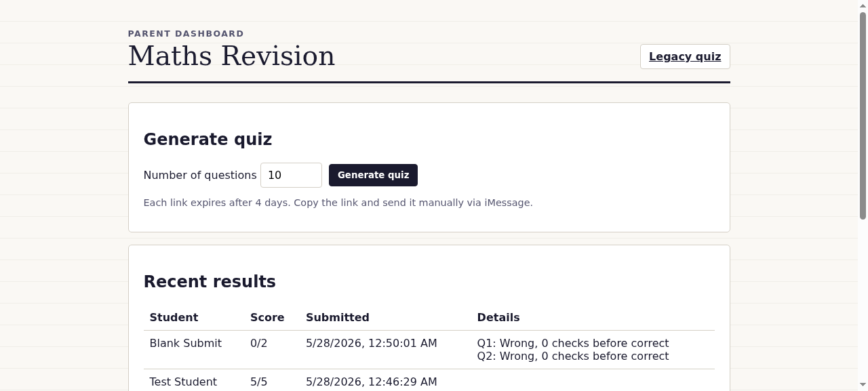Viewport: 868px width, 391px height.
Task: Click the Q2 Wrong details line
Action: coord(573,356)
